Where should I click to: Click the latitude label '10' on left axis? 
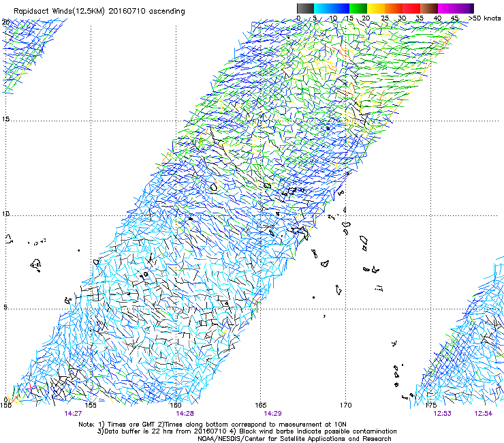coord(5,213)
